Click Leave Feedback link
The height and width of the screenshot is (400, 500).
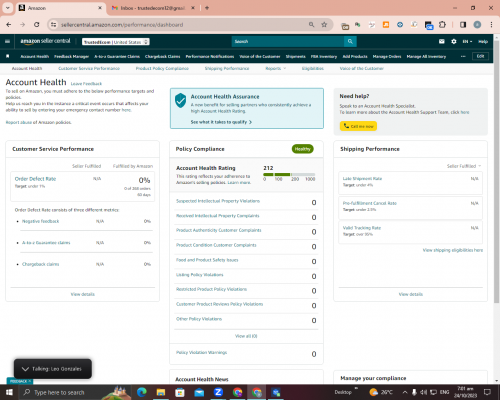[x=86, y=84]
